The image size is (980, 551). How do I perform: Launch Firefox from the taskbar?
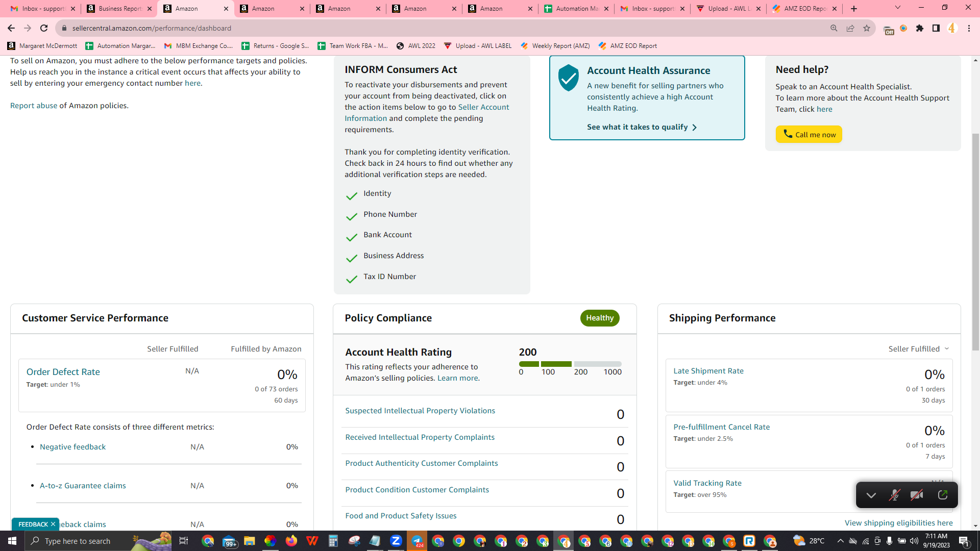pos(291,541)
